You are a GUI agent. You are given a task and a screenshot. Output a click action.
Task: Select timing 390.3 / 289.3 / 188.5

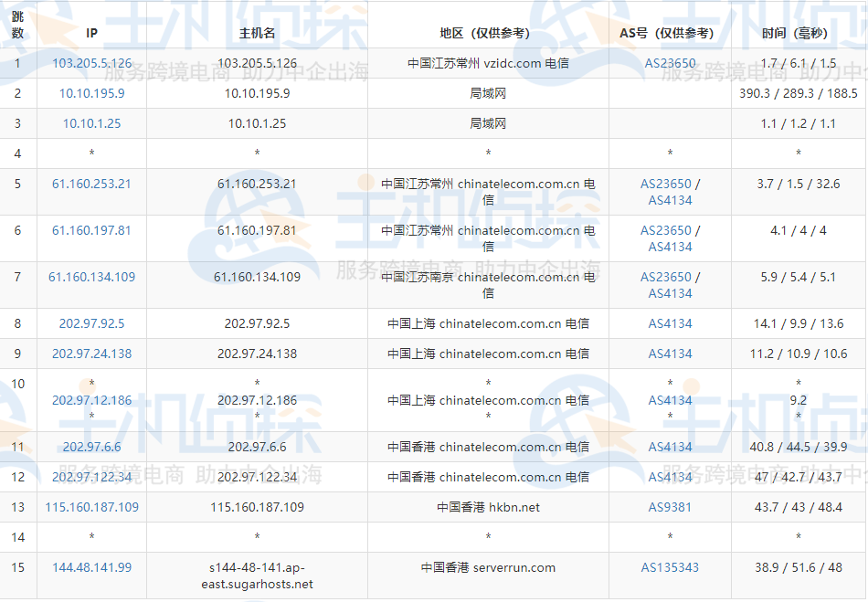point(799,93)
